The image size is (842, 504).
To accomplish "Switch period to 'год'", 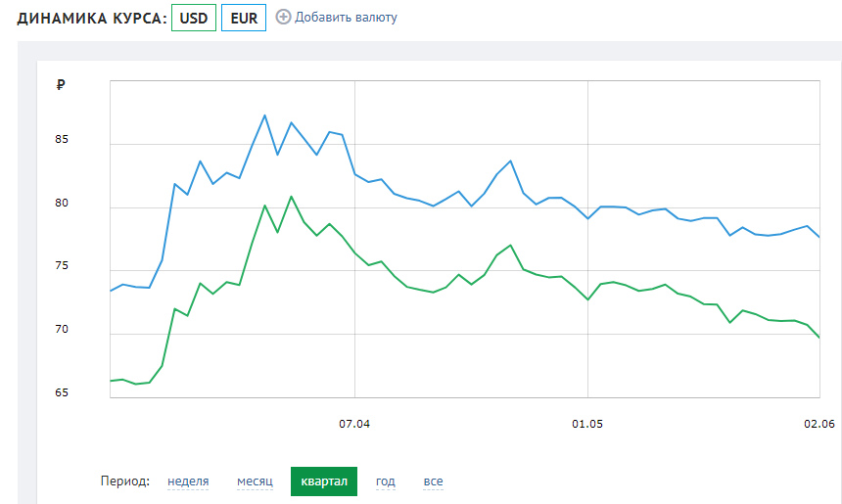I will point(386,481).
